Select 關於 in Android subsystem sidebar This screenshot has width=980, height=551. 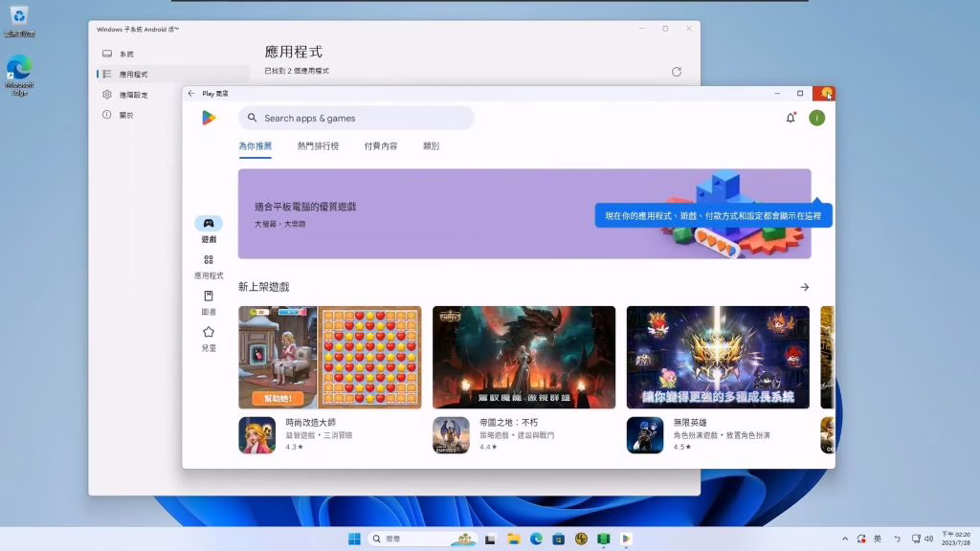pyautogui.click(x=173, y=115)
